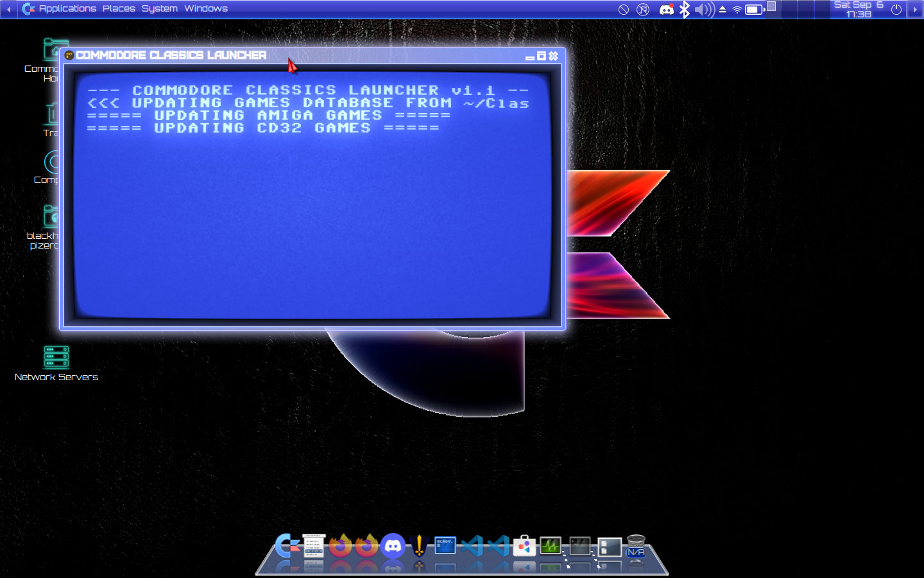Click the power button icon in the panel
The height and width of the screenshot is (578, 924).
pyautogui.click(x=896, y=10)
